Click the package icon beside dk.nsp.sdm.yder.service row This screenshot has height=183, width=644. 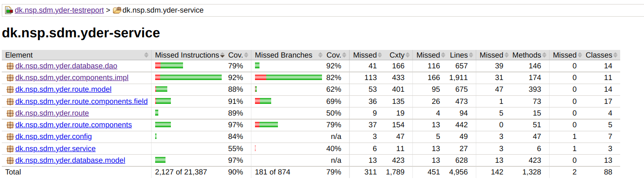click(x=10, y=148)
